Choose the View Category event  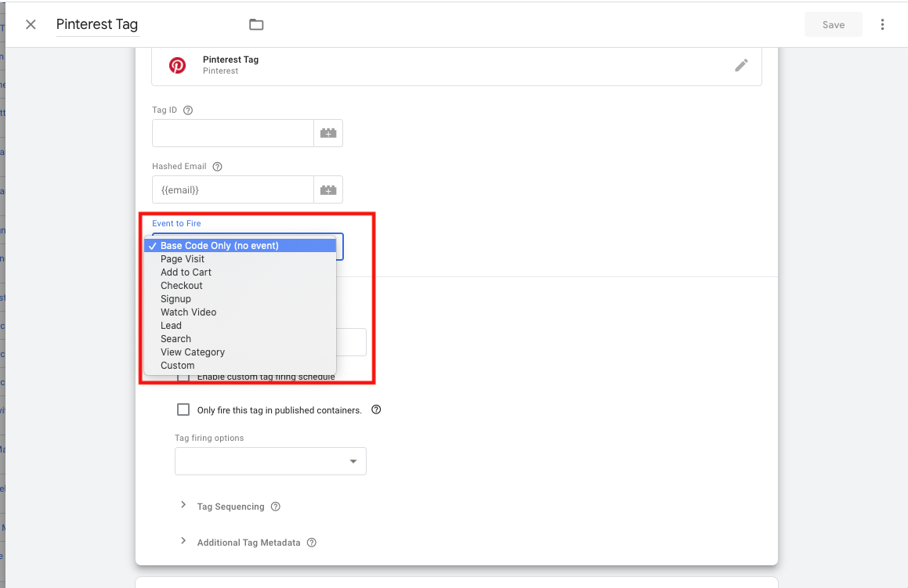(x=241, y=352)
